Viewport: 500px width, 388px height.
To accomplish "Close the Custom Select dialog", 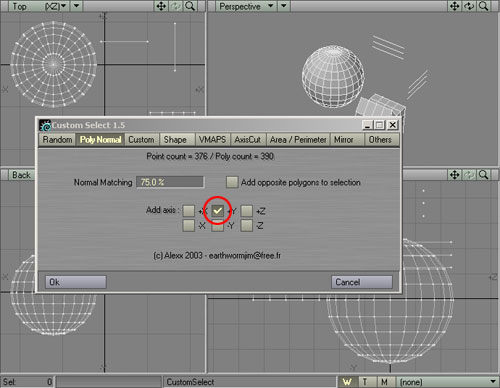I will [393, 125].
